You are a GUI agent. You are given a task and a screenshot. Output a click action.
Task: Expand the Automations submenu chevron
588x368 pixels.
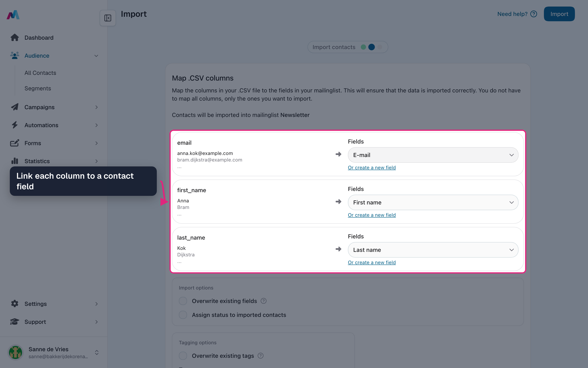(x=96, y=125)
